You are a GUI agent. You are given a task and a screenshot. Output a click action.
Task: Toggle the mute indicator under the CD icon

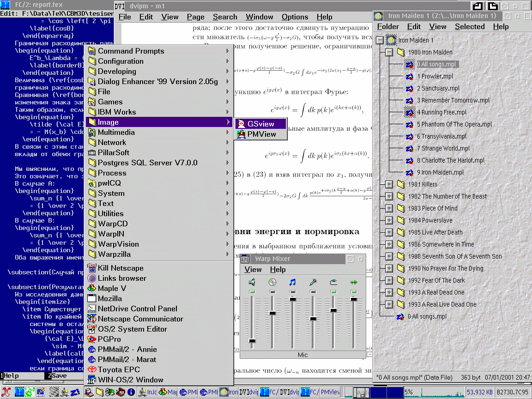[x=272, y=292]
